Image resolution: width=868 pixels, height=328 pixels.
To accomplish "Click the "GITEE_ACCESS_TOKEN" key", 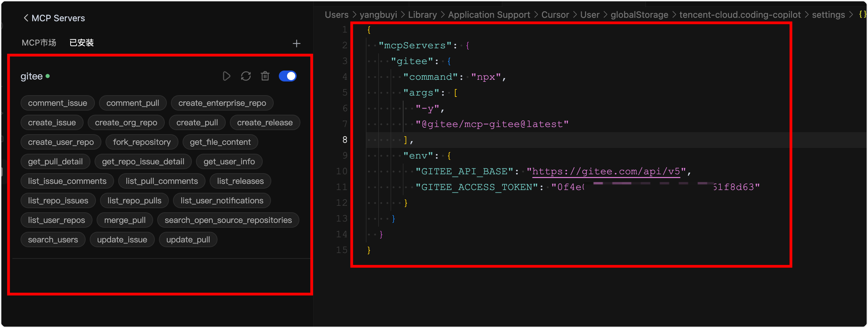I will pyautogui.click(x=477, y=187).
